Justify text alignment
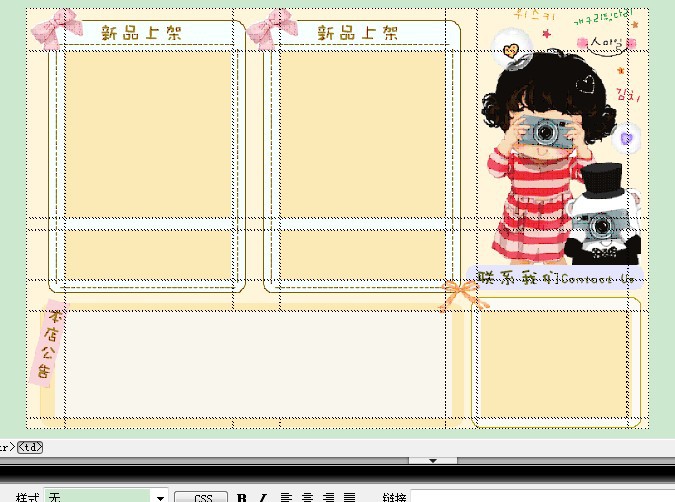This screenshot has width=675, height=502. [350, 498]
